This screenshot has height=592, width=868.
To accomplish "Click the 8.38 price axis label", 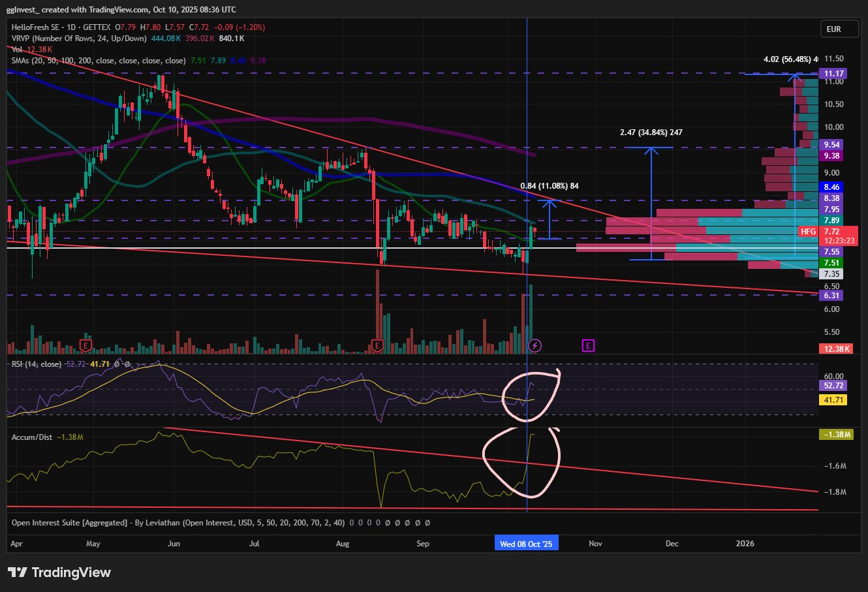I will click(831, 198).
